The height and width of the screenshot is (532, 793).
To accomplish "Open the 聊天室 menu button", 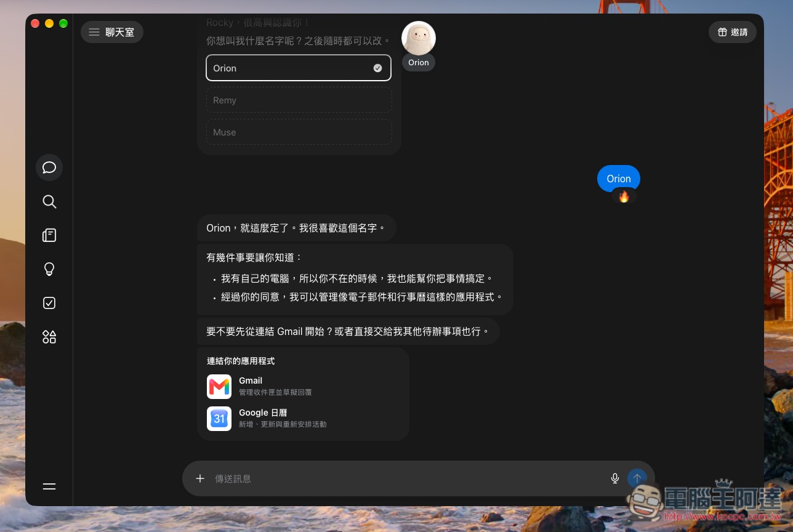I will (112, 32).
